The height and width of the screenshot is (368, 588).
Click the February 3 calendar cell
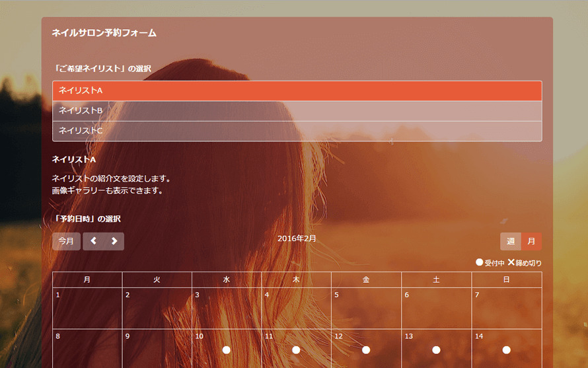click(227, 309)
